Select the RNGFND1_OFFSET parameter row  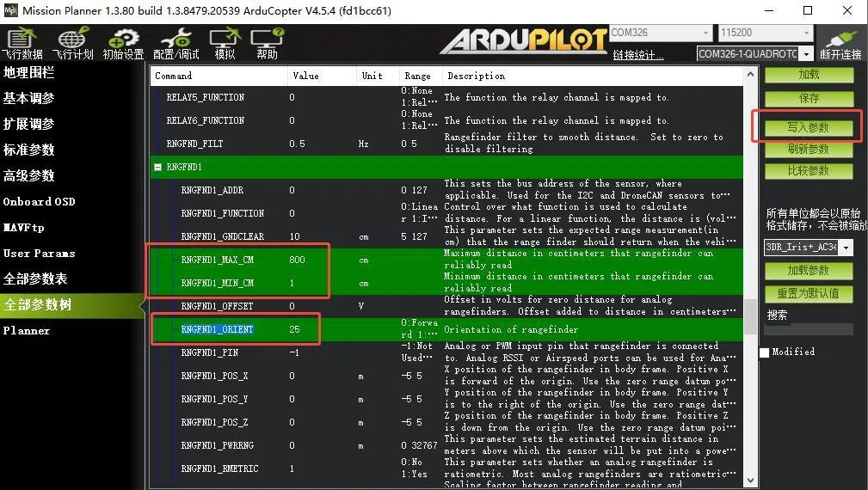pyautogui.click(x=448, y=306)
